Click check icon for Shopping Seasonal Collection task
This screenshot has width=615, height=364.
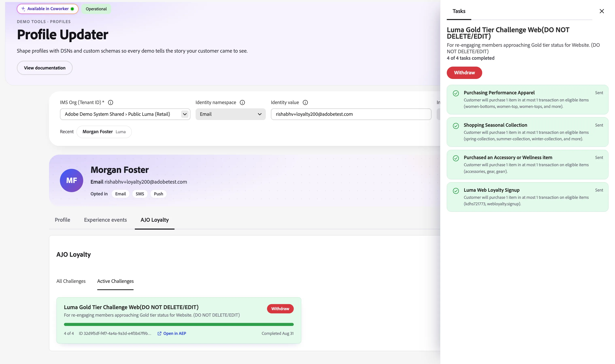tap(456, 126)
